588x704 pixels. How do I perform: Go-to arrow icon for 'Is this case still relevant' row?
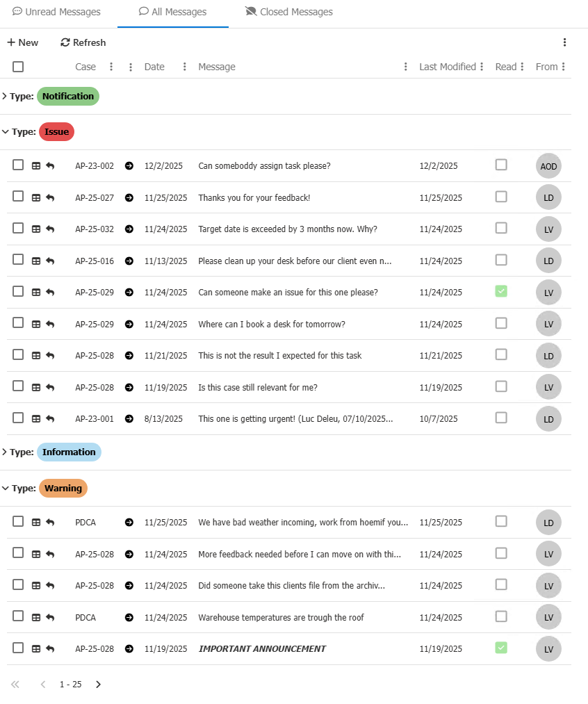(x=129, y=388)
